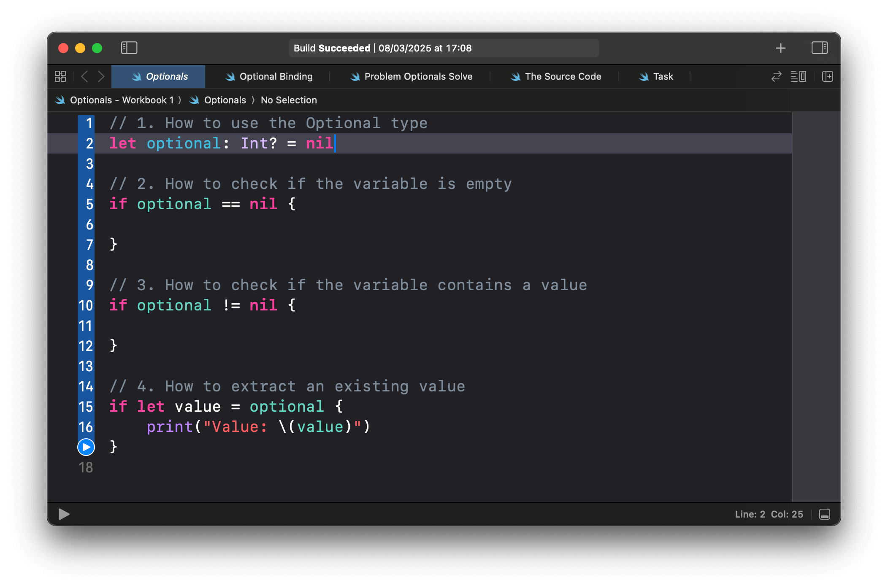Go back with the left arrow

click(84, 76)
